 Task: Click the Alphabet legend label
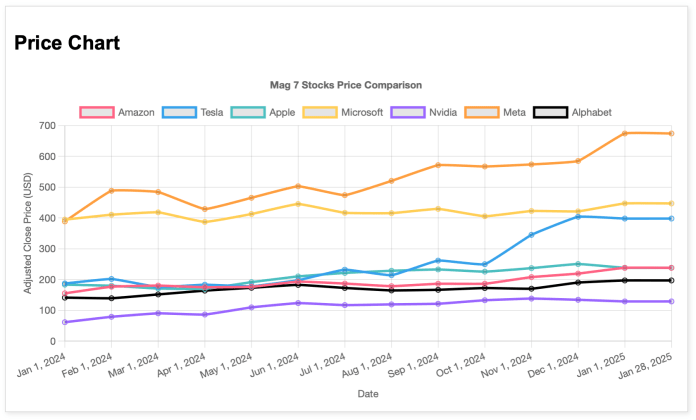592,112
